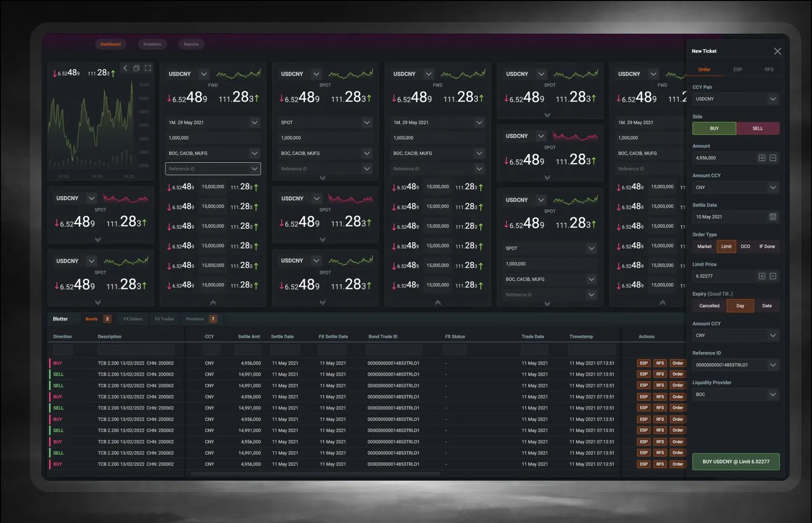Screen dimensions: 812x523
Task: Select the ESP tab in New Ticket
Action: click(738, 70)
